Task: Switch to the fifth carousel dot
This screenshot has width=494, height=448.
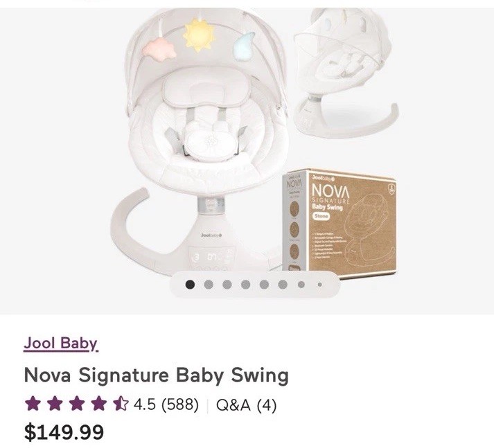Action: click(265, 283)
